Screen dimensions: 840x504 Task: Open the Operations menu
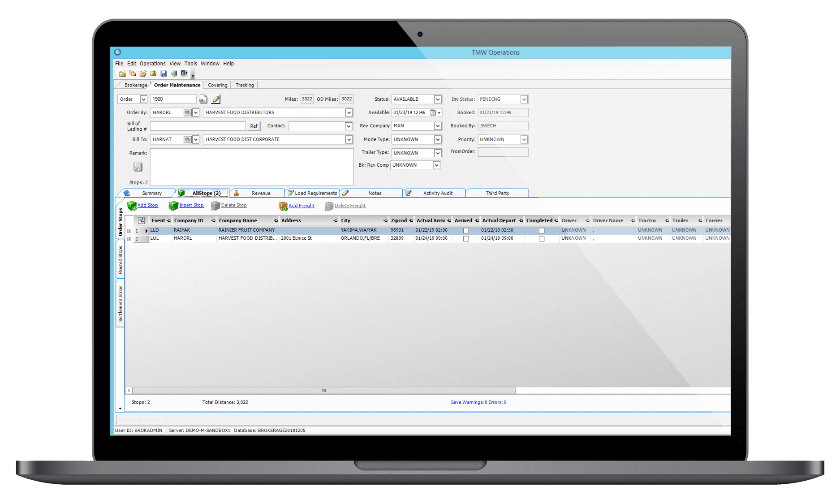click(x=152, y=63)
